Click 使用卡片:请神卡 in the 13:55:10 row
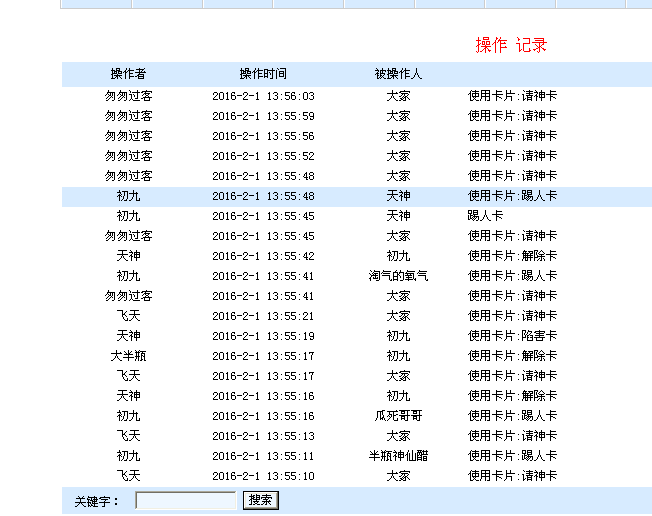This screenshot has width=652, height=516. [512, 476]
